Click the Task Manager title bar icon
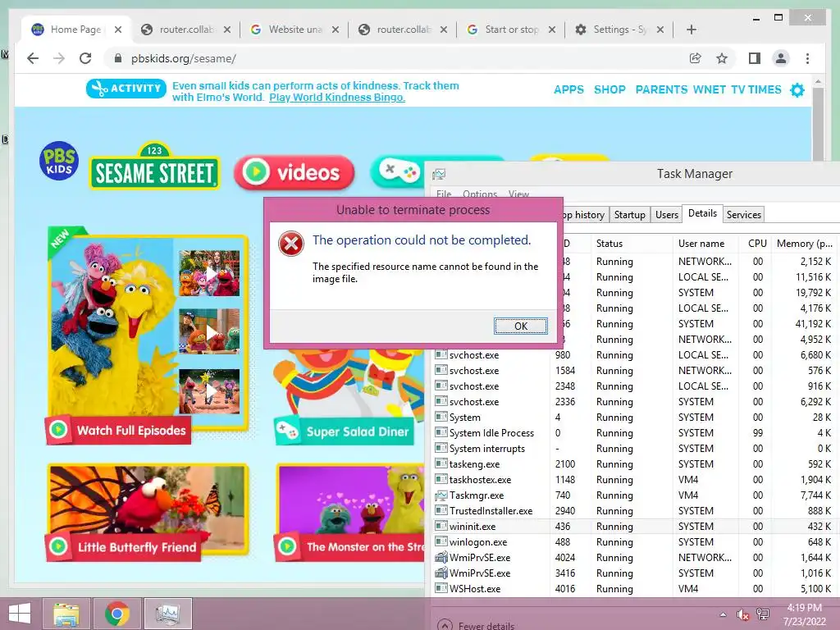The width and height of the screenshot is (840, 630). click(x=439, y=174)
